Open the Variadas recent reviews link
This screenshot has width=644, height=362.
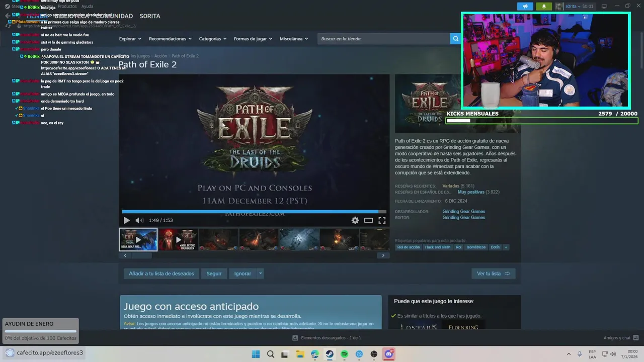click(451, 186)
